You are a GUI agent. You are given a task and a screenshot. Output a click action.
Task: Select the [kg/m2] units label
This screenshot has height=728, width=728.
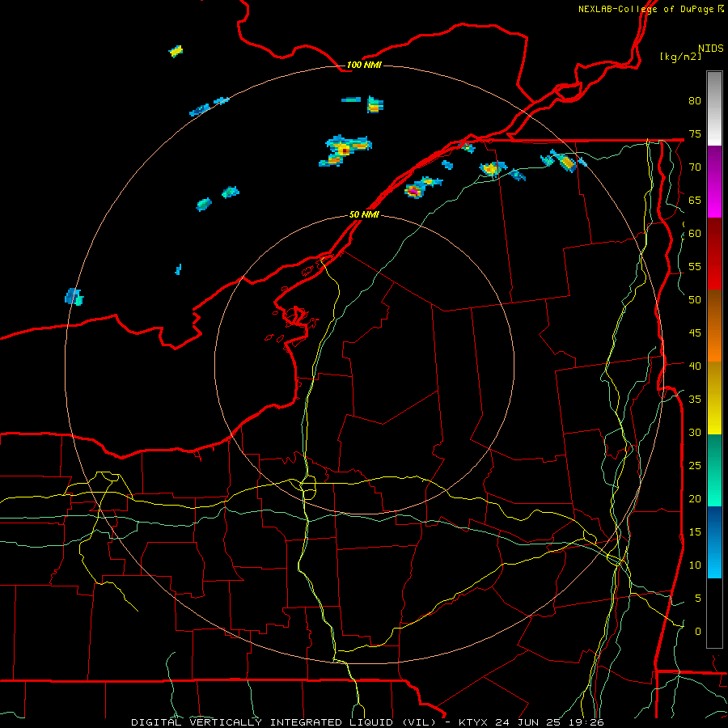click(x=680, y=57)
